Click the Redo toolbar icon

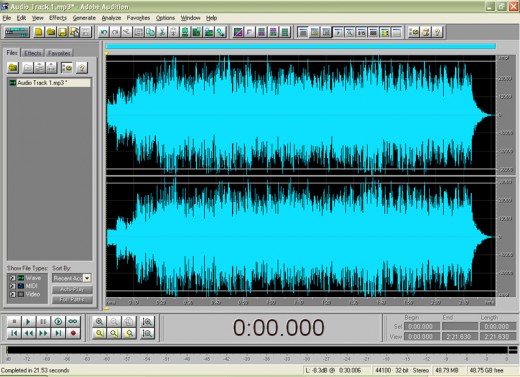[115, 32]
